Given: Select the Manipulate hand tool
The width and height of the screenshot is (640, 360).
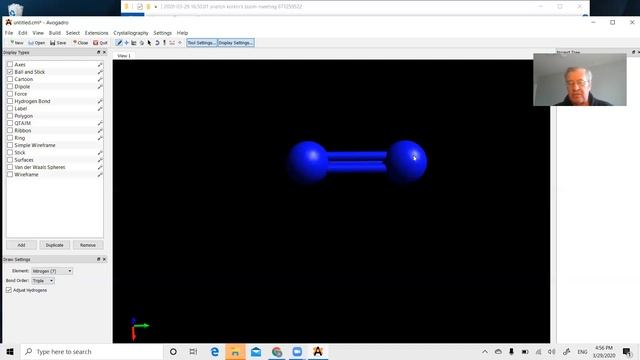Looking at the screenshot, I should tap(142, 43).
